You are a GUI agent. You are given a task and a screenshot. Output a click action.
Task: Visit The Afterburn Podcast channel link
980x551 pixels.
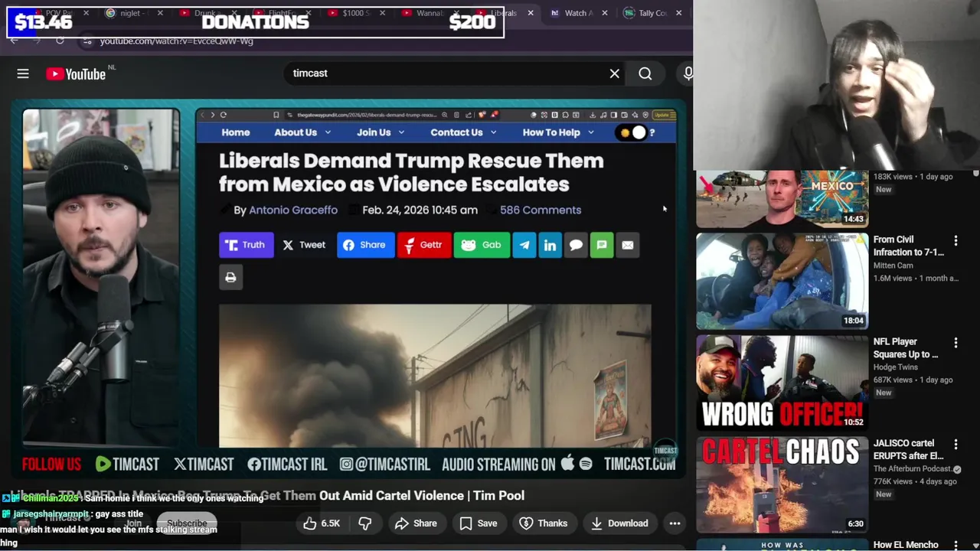tap(913, 469)
